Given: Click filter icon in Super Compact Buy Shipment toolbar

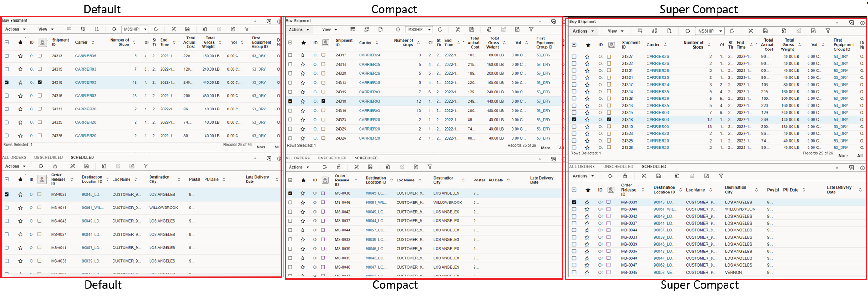Looking at the screenshot, I should pyautogui.click(x=828, y=31).
